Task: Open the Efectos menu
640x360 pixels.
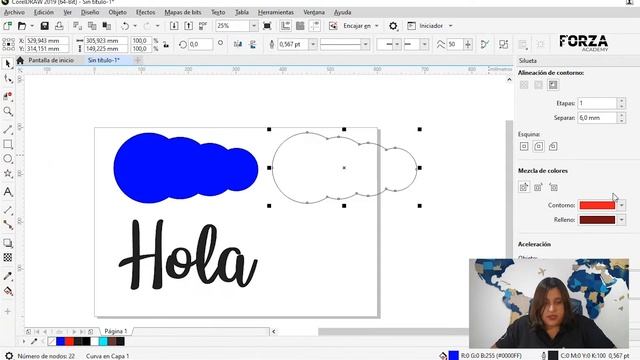Action: tap(145, 12)
